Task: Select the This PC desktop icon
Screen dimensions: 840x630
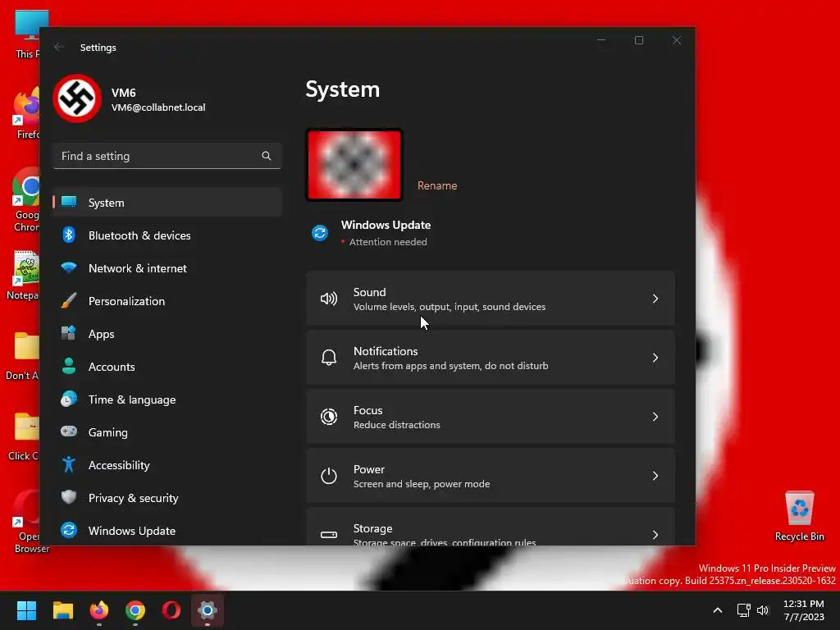Action: click(x=27, y=34)
